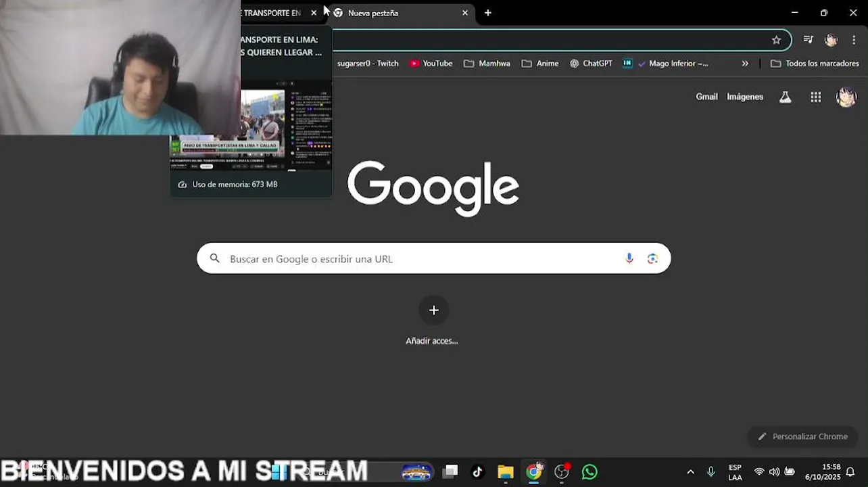Open the sugarser0 - Twitch bookmark
Image resolution: width=868 pixels, height=487 pixels.
tap(368, 64)
